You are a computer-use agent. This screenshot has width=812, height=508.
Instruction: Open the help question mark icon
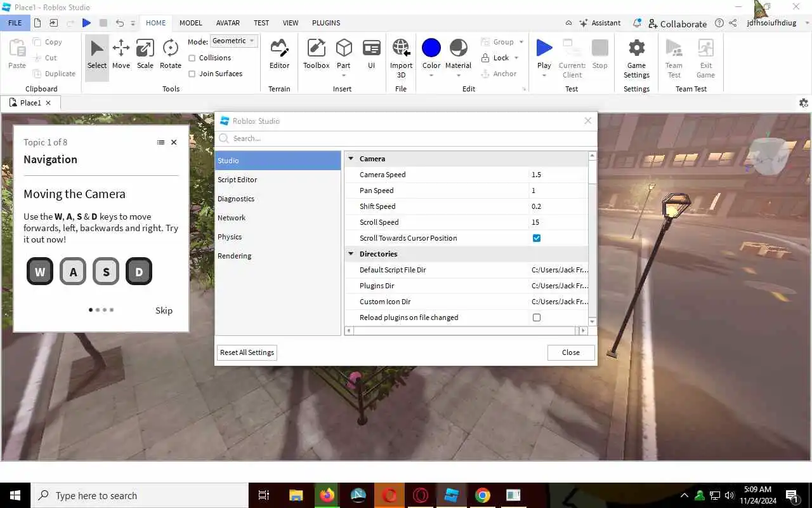pyautogui.click(x=719, y=23)
